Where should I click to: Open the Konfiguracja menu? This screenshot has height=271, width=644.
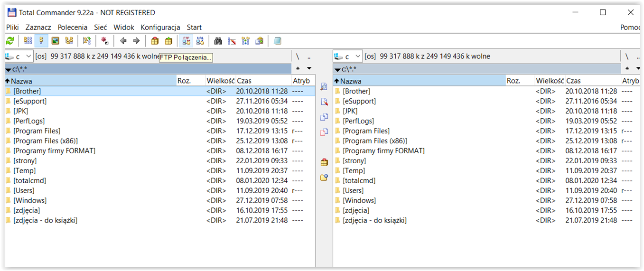tap(160, 27)
